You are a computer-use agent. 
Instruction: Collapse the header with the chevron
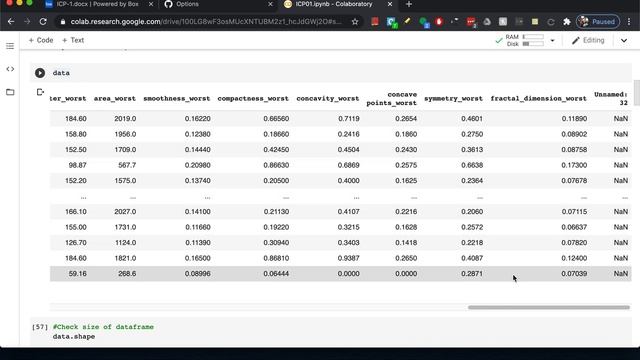point(624,40)
